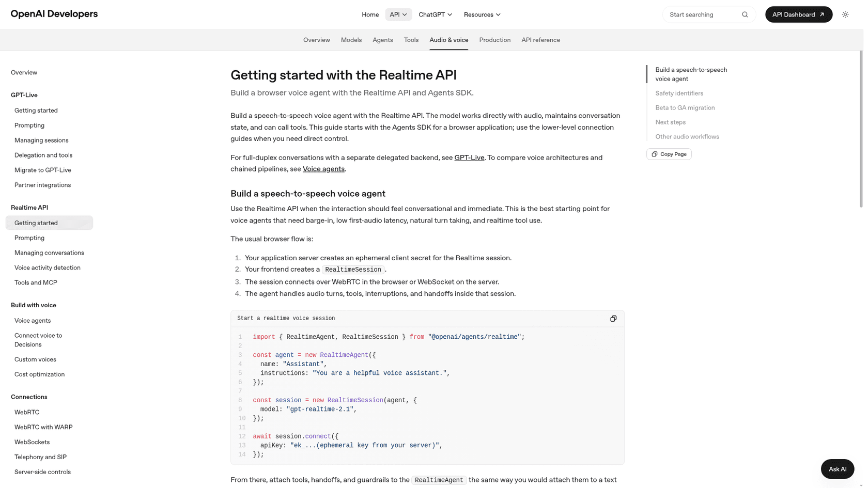Copy the realtime voice session code
Viewport: 868px width, 488px height.
pyautogui.click(x=613, y=319)
